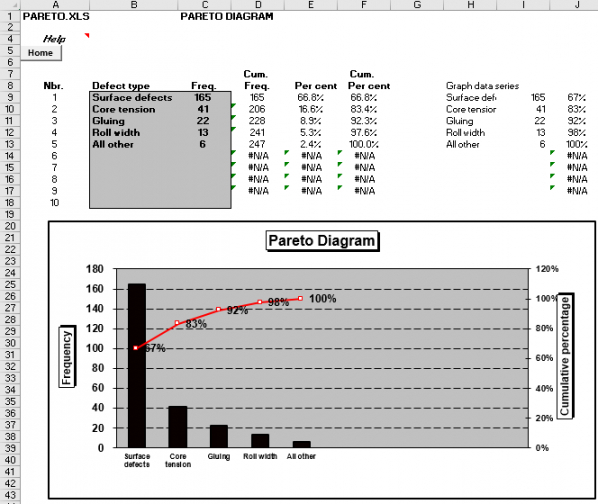Click the Frequency axis label
The image size is (598, 504).
coord(67,357)
